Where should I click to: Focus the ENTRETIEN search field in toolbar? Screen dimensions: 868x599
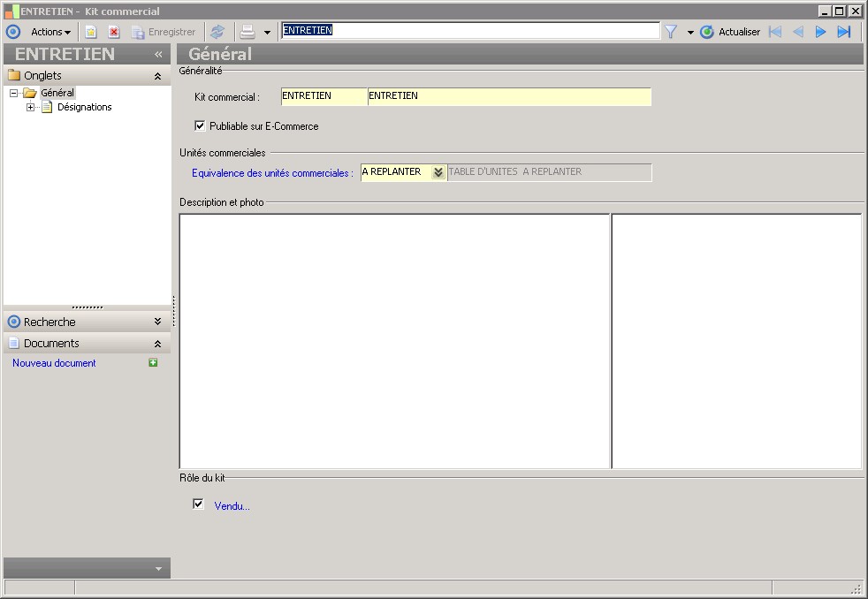coord(470,30)
